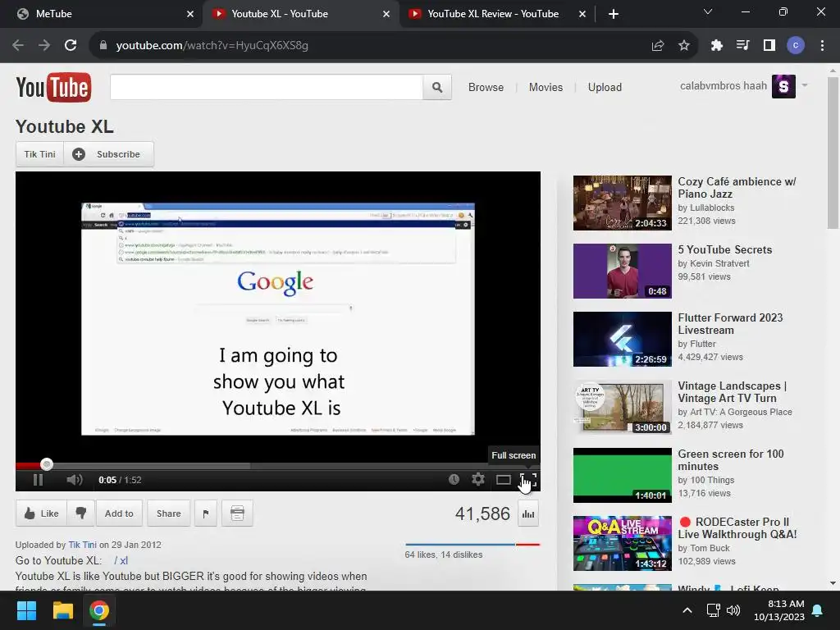Image resolution: width=840 pixels, height=630 pixels.
Task: Like the video with thumbs up
Action: coord(41,514)
